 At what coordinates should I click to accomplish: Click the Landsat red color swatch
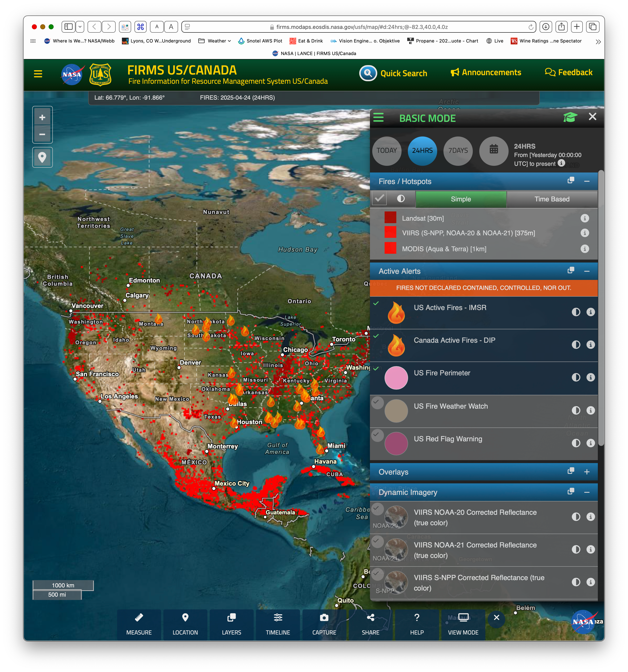tap(390, 218)
